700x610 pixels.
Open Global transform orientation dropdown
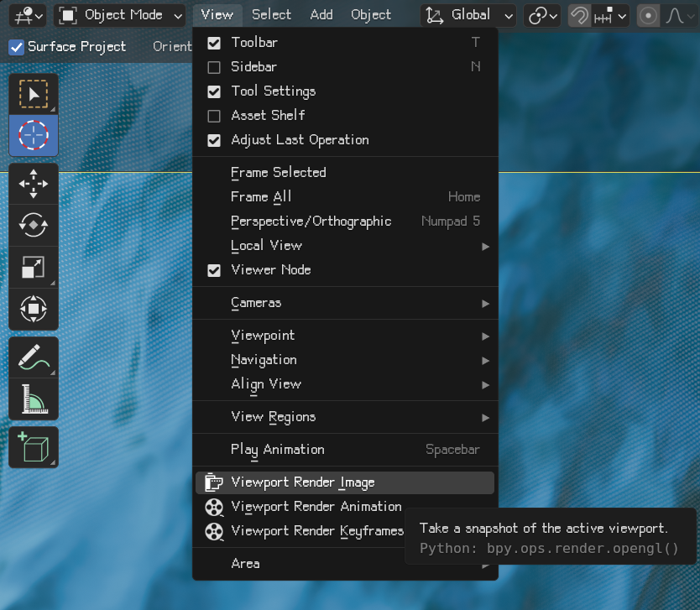coord(468,16)
